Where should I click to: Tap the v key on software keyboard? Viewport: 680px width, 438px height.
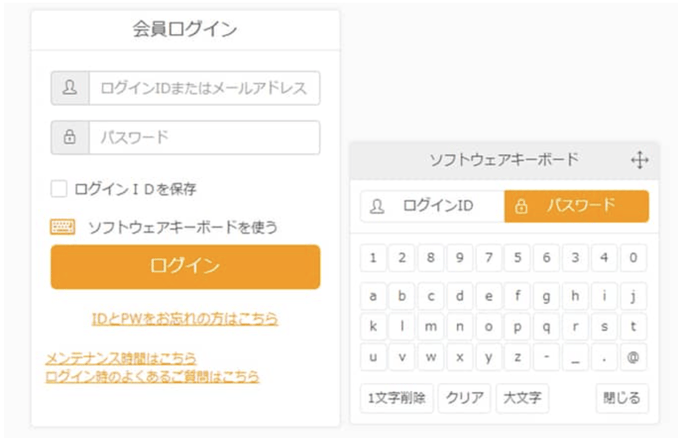click(402, 357)
